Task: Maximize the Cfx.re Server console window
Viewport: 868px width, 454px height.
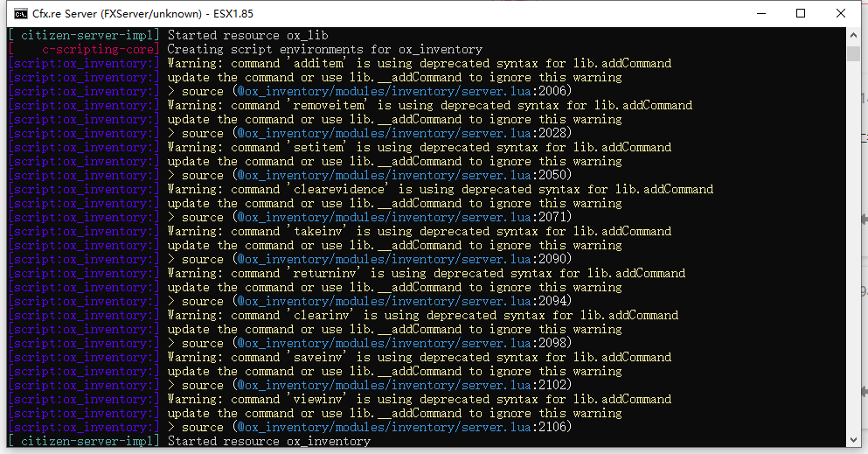Action: click(x=801, y=13)
